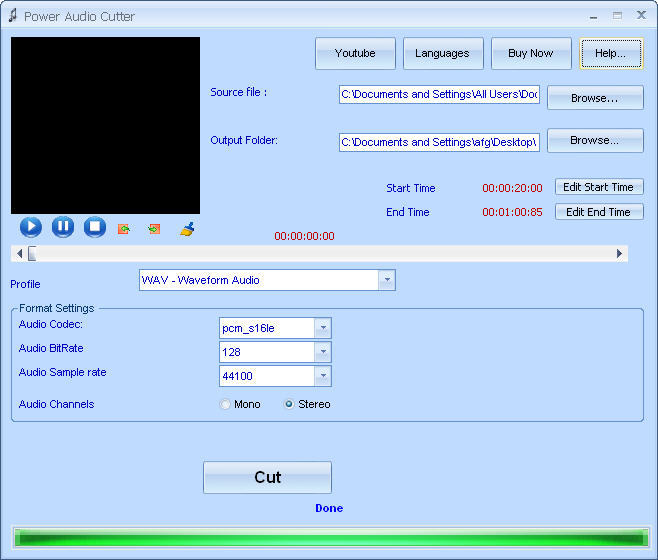Click the Buy Now button

(531, 53)
